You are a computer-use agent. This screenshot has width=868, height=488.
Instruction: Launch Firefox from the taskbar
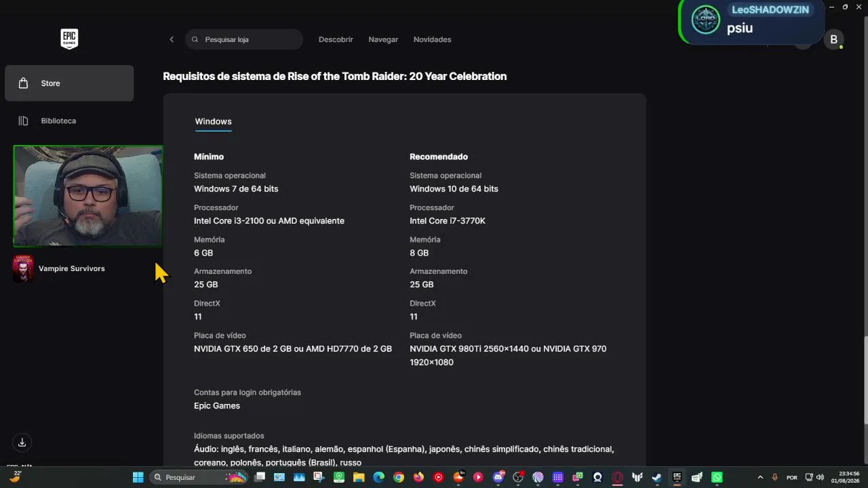pyautogui.click(x=418, y=477)
